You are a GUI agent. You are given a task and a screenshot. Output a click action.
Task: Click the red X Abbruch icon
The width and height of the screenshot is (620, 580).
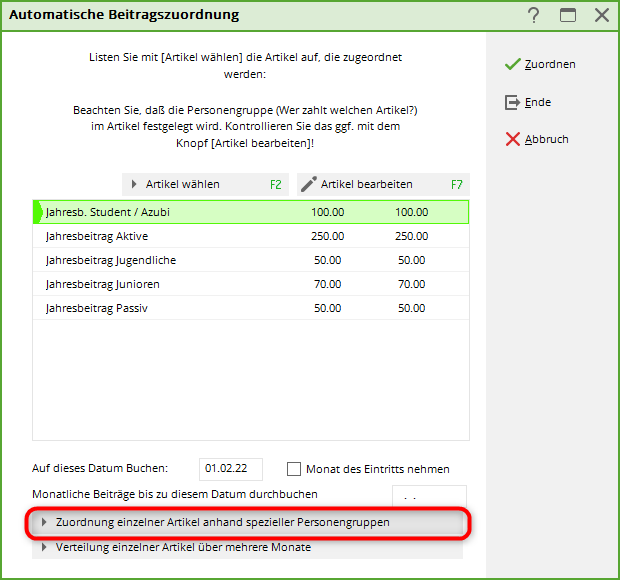point(512,139)
